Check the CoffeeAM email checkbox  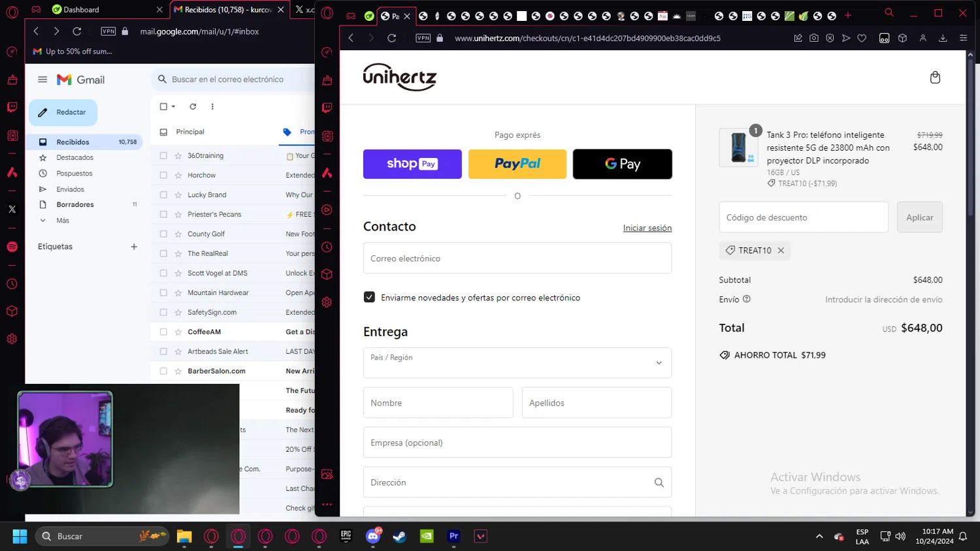coord(163,332)
